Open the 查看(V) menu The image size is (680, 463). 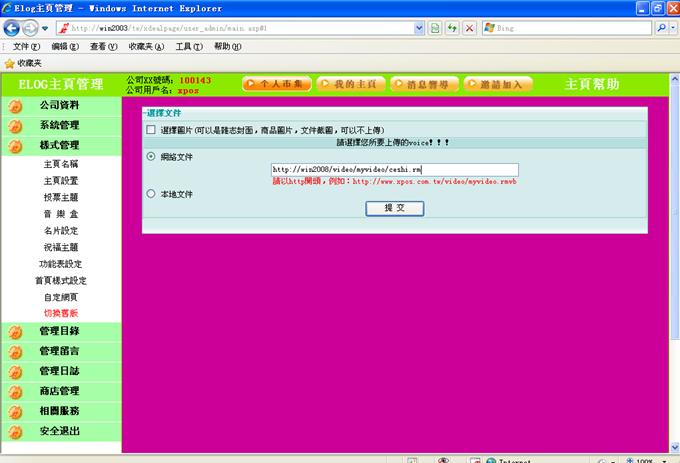click(x=103, y=47)
